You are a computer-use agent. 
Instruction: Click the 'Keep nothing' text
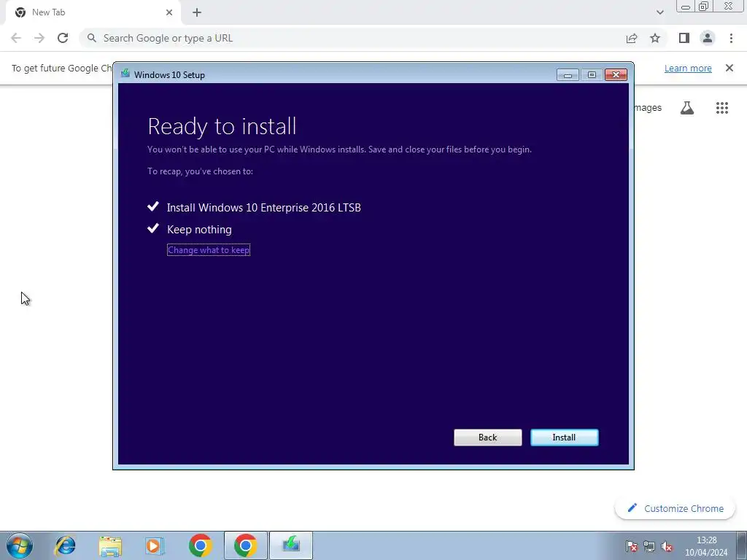(199, 230)
